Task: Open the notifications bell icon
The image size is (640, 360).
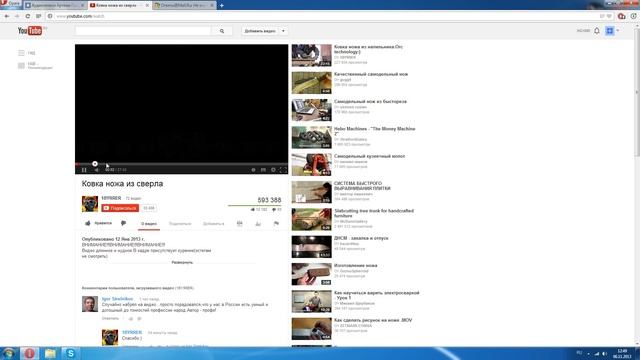Action: [597, 31]
